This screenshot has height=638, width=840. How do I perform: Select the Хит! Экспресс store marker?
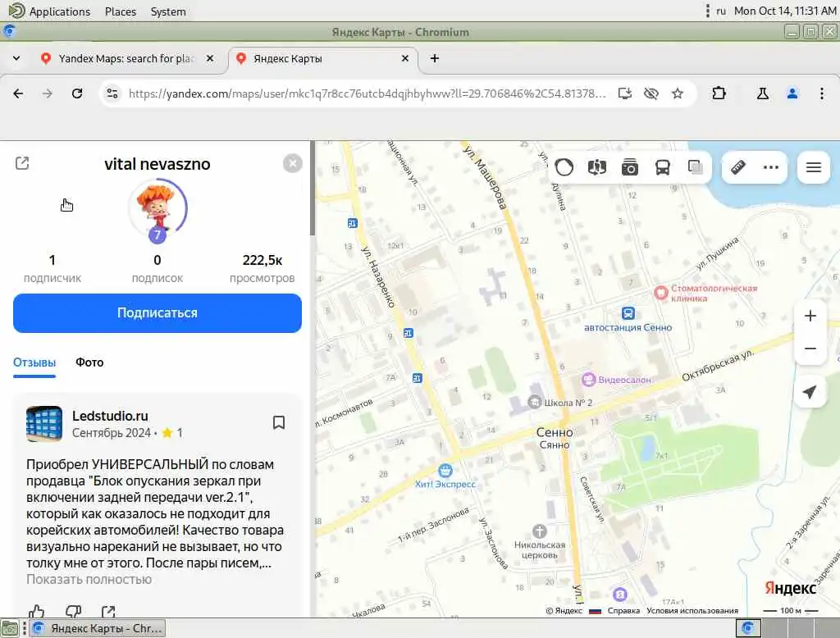(x=445, y=471)
